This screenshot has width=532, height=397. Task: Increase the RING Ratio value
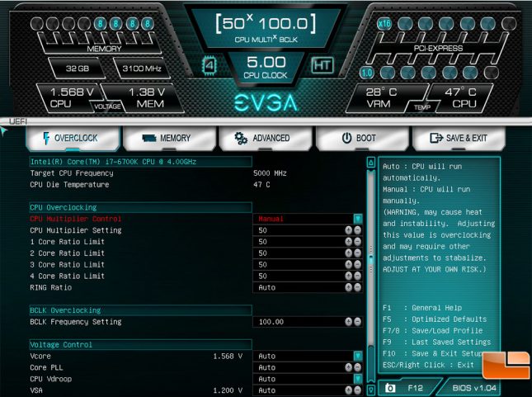point(348,287)
